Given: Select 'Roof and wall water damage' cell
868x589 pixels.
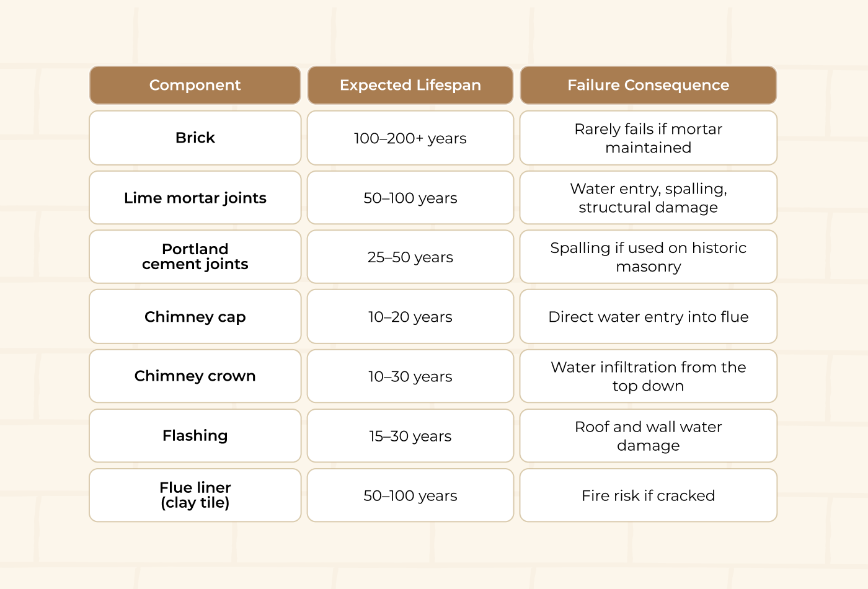Looking at the screenshot, I should point(648,436).
